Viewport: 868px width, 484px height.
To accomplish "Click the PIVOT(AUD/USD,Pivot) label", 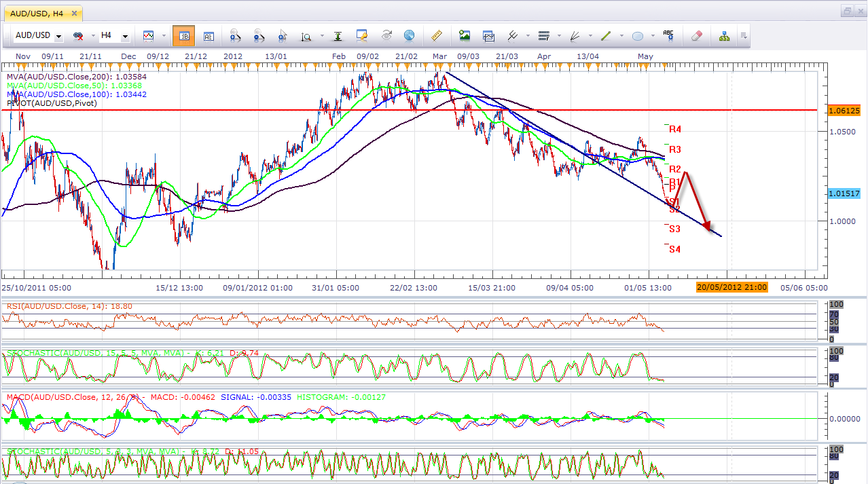I will tap(52, 103).
